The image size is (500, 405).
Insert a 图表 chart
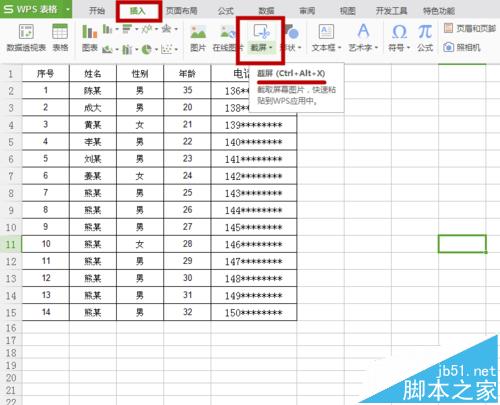point(90,38)
